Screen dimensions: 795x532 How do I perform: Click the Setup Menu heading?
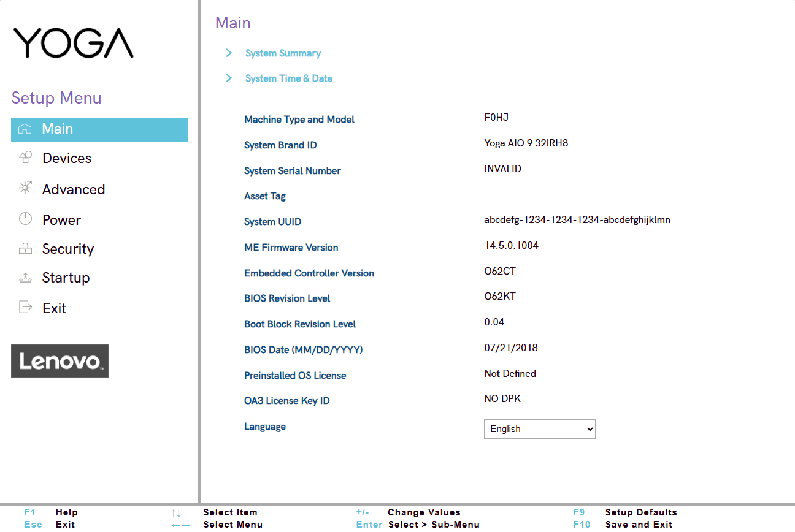56,98
